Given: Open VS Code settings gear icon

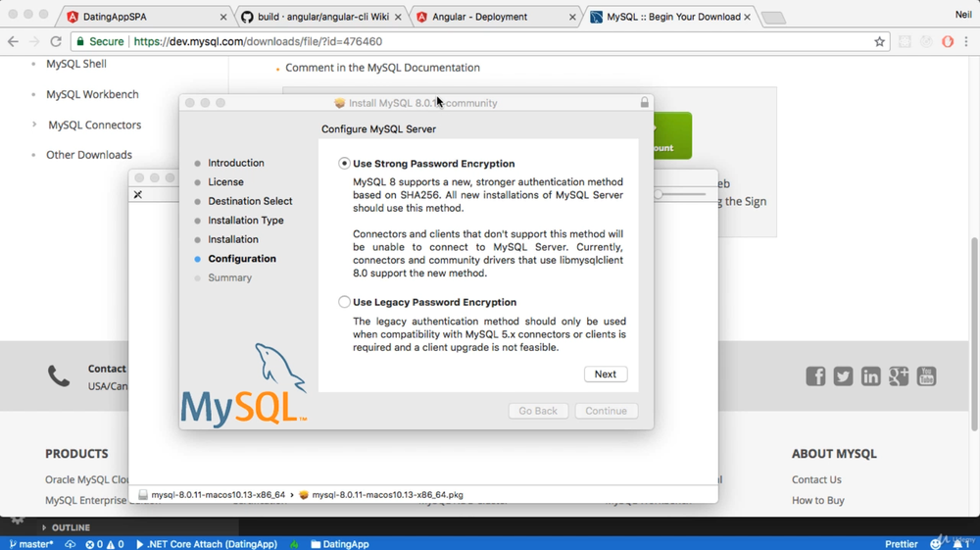Looking at the screenshot, I should (x=17, y=520).
